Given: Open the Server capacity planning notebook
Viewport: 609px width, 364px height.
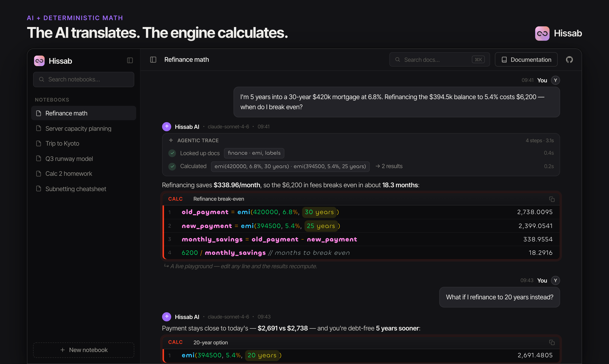Looking at the screenshot, I should [x=83, y=129].
